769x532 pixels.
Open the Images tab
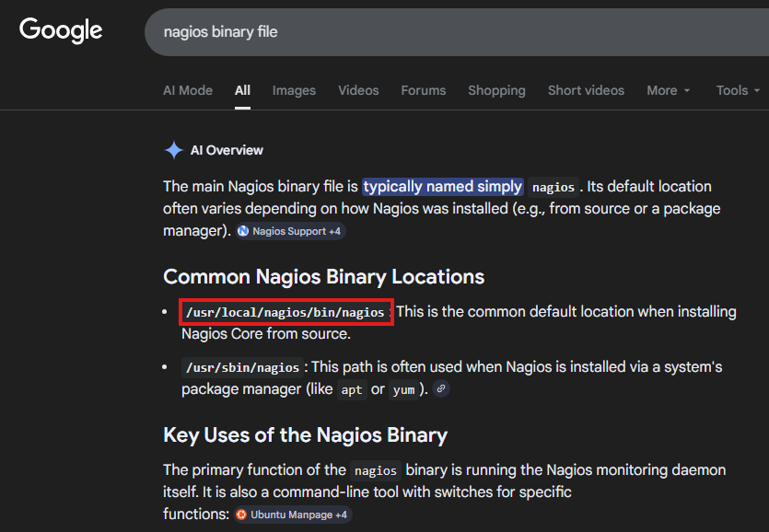pos(294,90)
